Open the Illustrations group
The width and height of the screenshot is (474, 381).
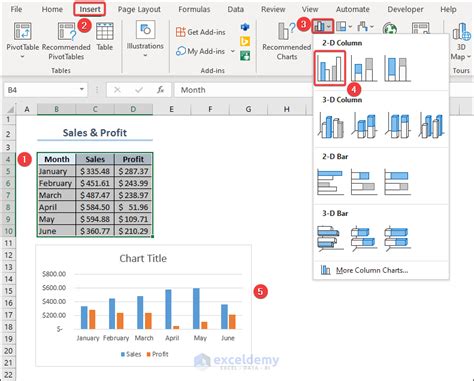pyautogui.click(x=145, y=38)
